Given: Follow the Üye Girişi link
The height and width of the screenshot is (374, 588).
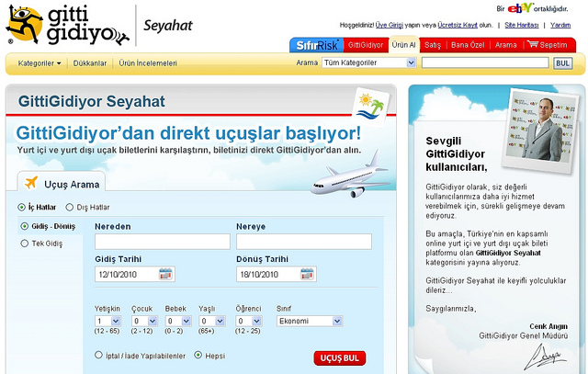Looking at the screenshot, I should (389, 25).
